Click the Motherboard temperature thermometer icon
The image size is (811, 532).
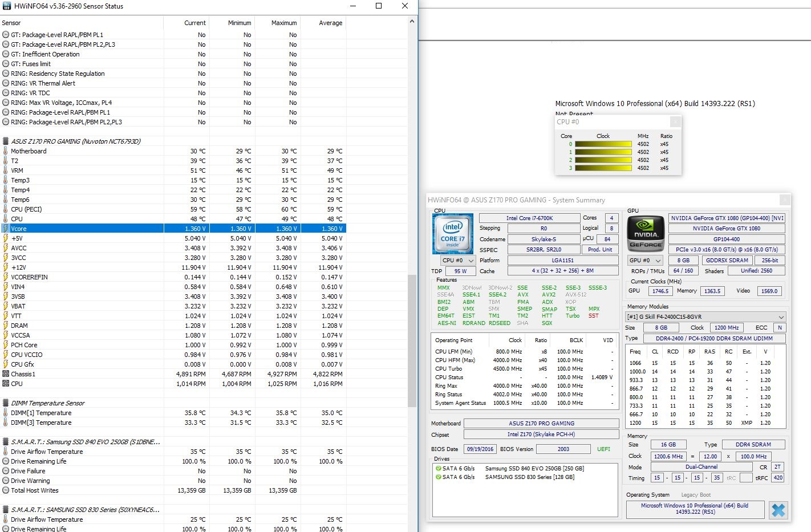(x=6, y=151)
